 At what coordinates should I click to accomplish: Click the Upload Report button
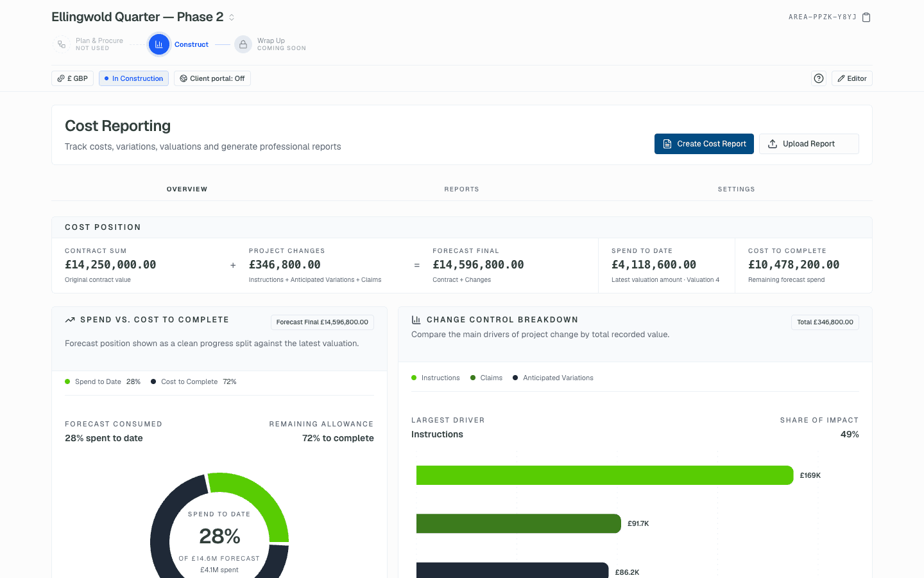coord(809,144)
